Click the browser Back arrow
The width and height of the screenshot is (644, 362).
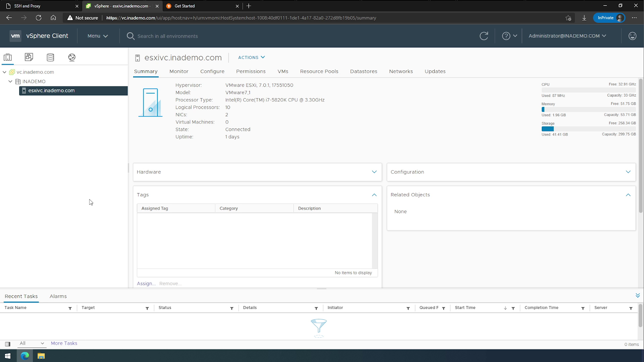pos(9,18)
